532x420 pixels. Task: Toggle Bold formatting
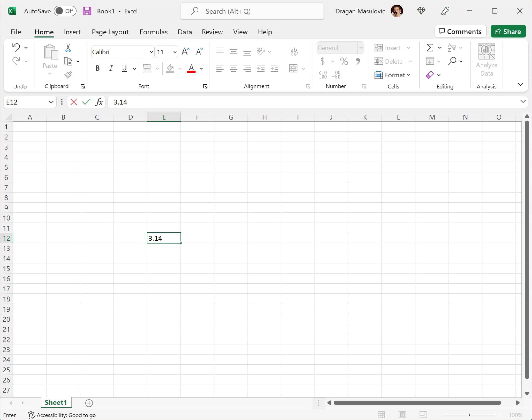pos(97,68)
